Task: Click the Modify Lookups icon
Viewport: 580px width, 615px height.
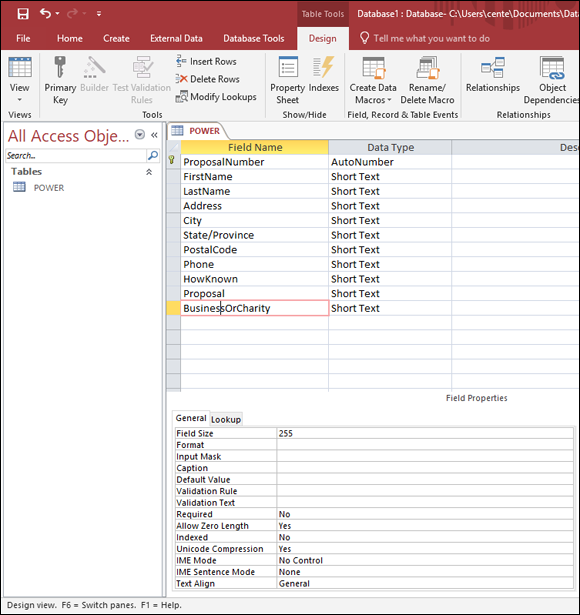Action: [x=181, y=96]
